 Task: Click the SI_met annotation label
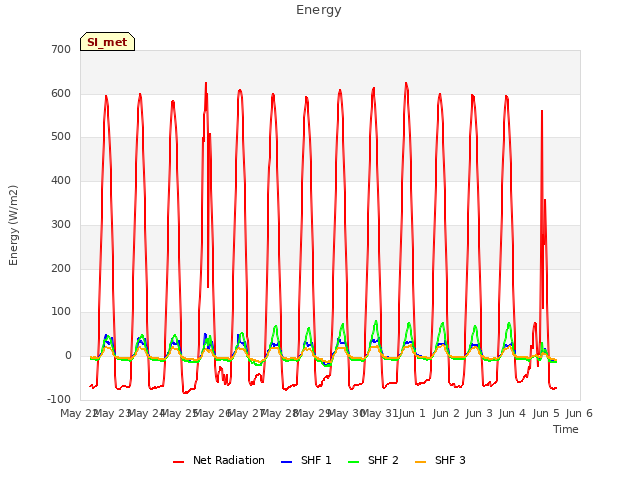pyautogui.click(x=107, y=42)
